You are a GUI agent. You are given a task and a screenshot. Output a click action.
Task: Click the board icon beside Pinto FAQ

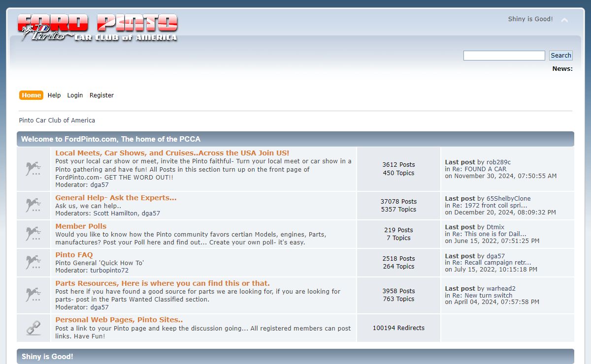point(33,262)
